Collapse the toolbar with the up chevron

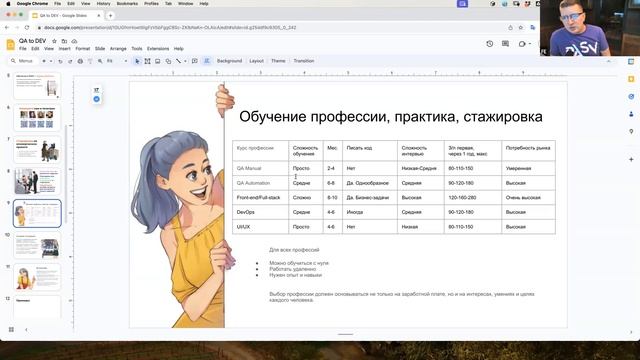(x=609, y=61)
